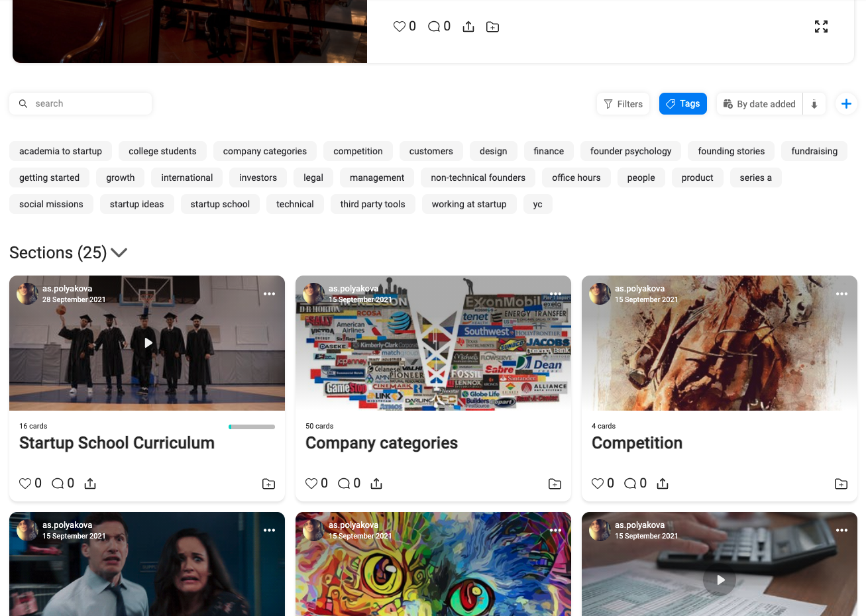Collapse the Sections list with its chevron
This screenshot has height=616, width=866.
coord(119,252)
